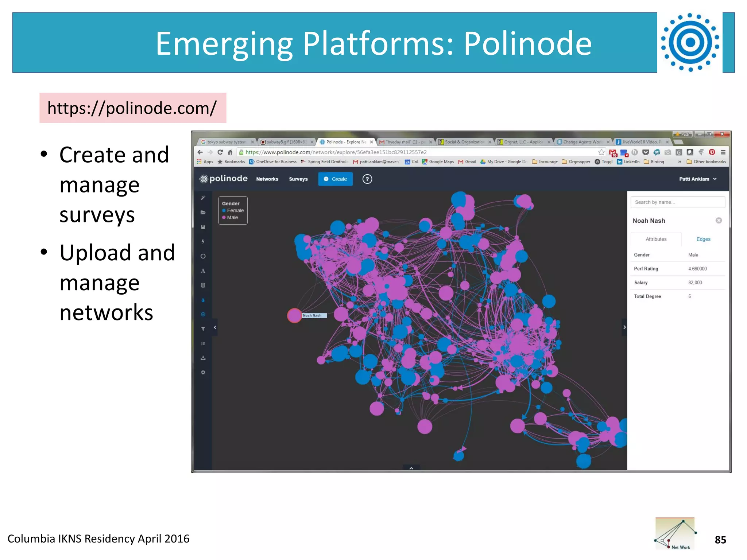This screenshot has height=560, width=747.
Task: Show more bookmarks with the double chevron
Action: coord(680,162)
